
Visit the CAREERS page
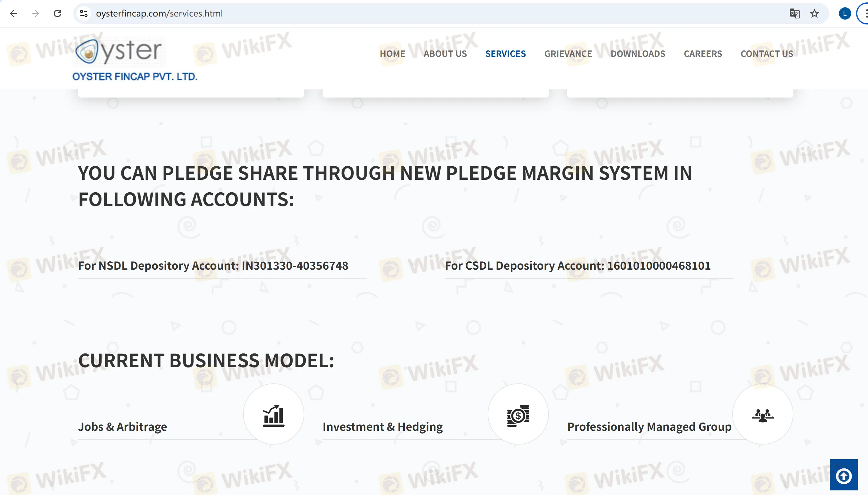click(x=703, y=54)
